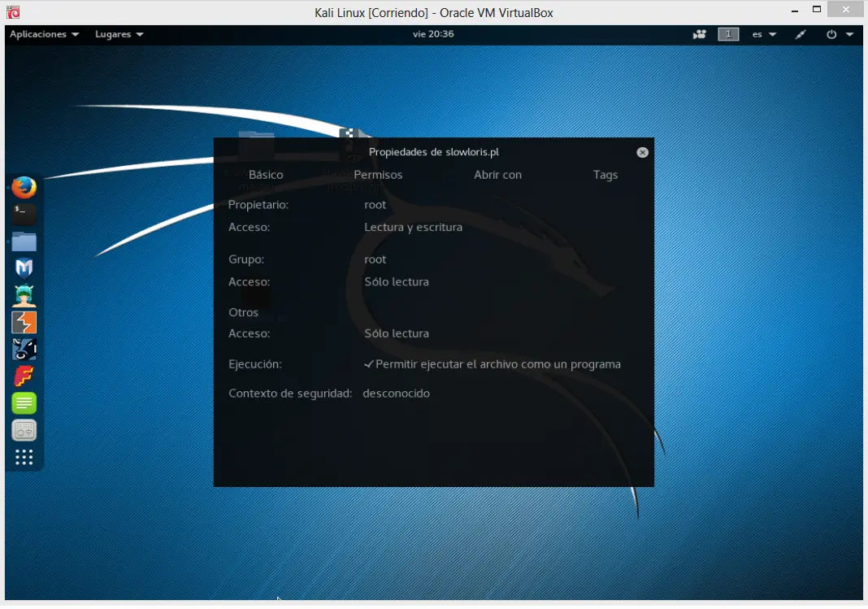Click the Otros label
The width and height of the screenshot is (868, 609).
[x=243, y=312]
